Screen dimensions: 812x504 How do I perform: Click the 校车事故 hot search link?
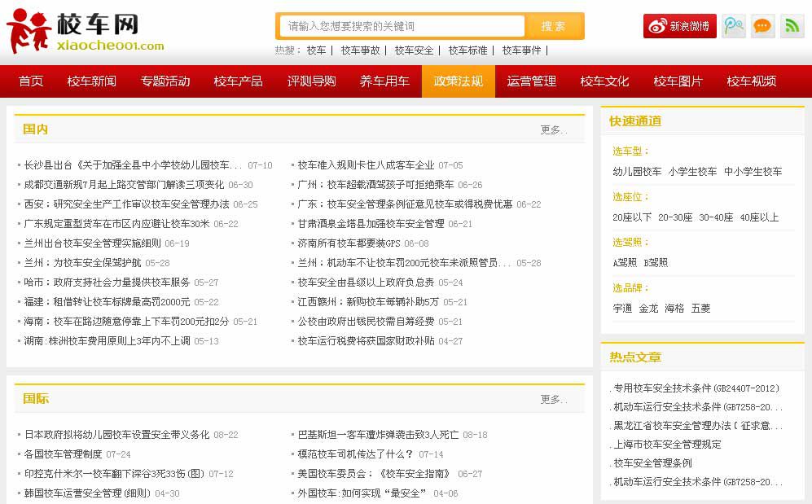[360, 50]
